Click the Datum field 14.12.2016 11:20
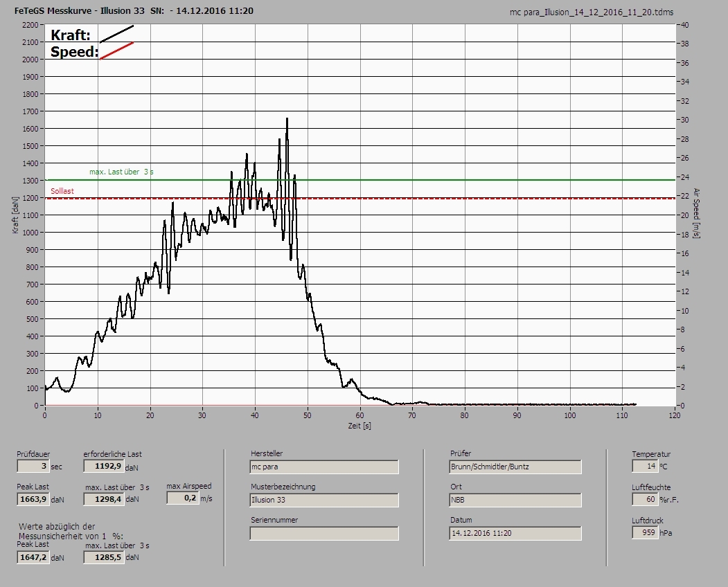This screenshot has width=728, height=587. pos(515,534)
